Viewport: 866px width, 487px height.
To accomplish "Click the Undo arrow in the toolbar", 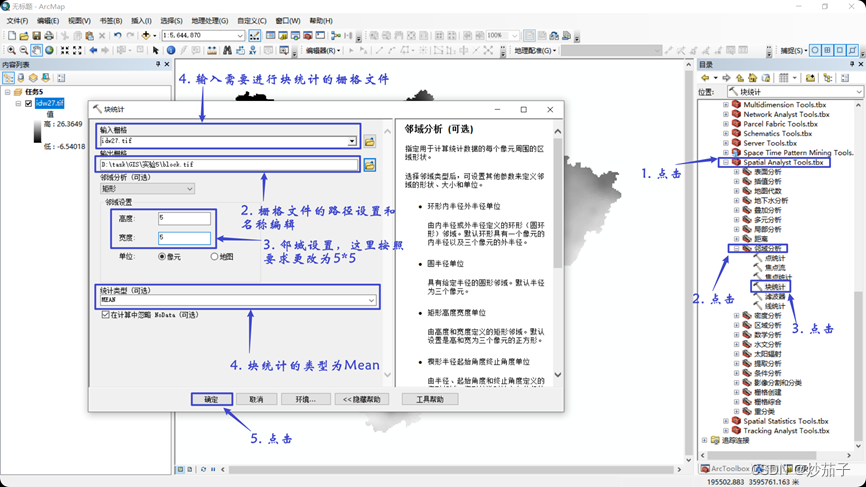I will 118,36.
